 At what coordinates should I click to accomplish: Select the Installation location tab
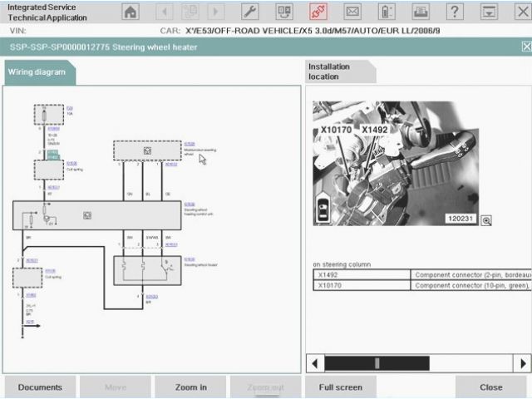[339, 71]
